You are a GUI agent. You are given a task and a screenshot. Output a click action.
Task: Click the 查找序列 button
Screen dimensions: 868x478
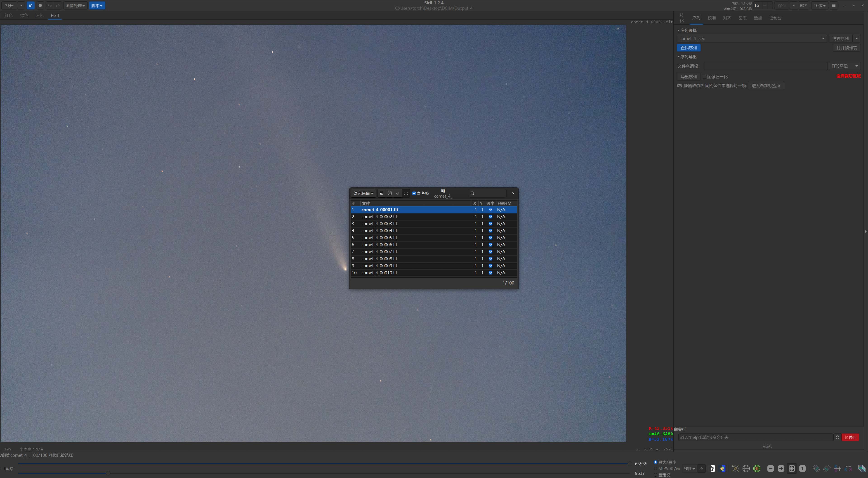tap(688, 47)
